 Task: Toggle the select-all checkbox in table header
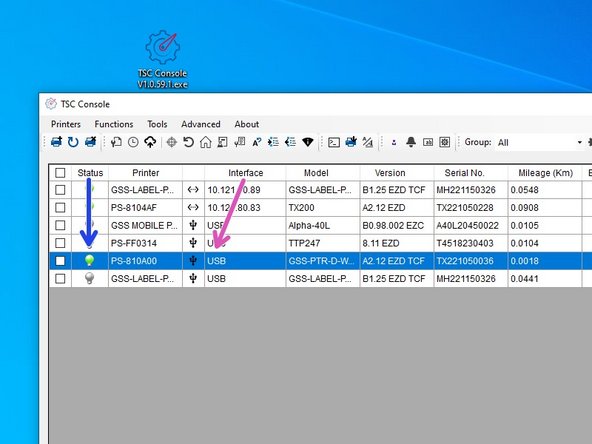(x=60, y=173)
